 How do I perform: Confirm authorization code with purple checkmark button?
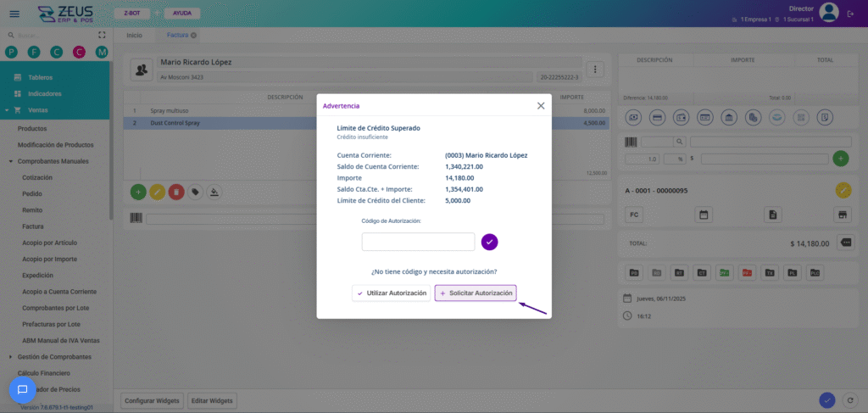point(490,242)
